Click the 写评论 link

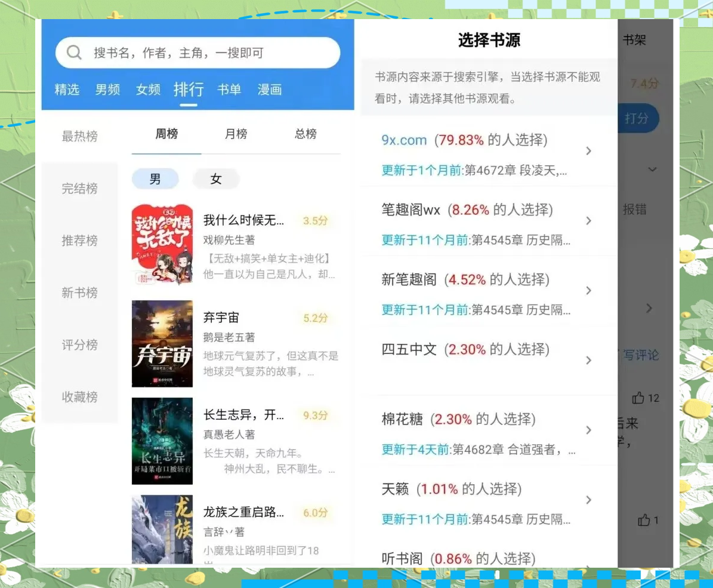click(641, 355)
